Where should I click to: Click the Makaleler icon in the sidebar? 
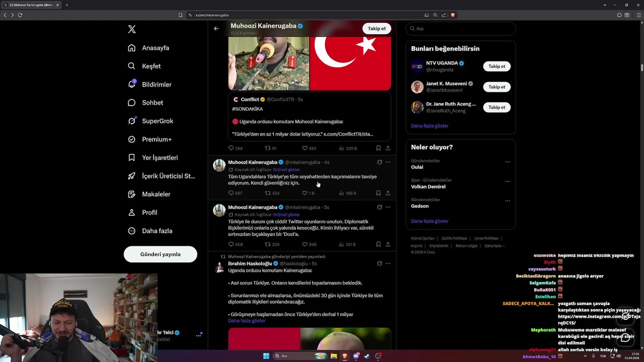(132, 194)
